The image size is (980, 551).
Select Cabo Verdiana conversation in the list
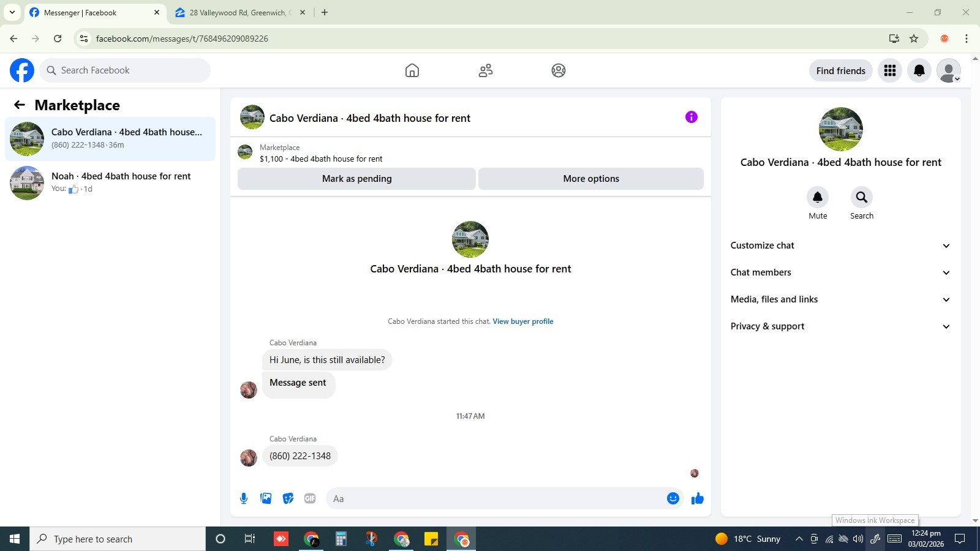110,139
